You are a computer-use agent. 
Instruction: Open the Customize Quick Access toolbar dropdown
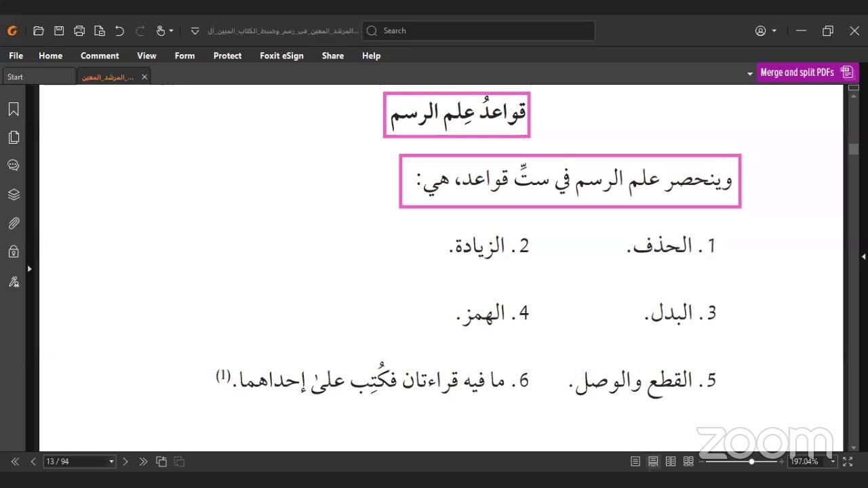195,31
